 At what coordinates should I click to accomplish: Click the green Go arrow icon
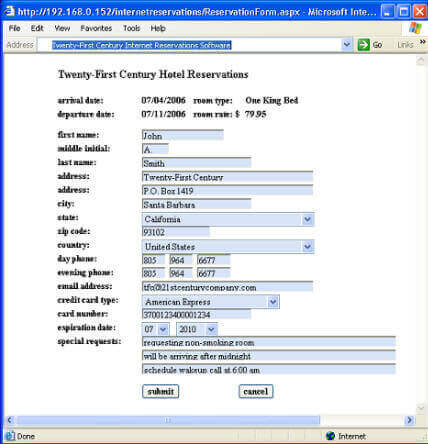[364, 45]
